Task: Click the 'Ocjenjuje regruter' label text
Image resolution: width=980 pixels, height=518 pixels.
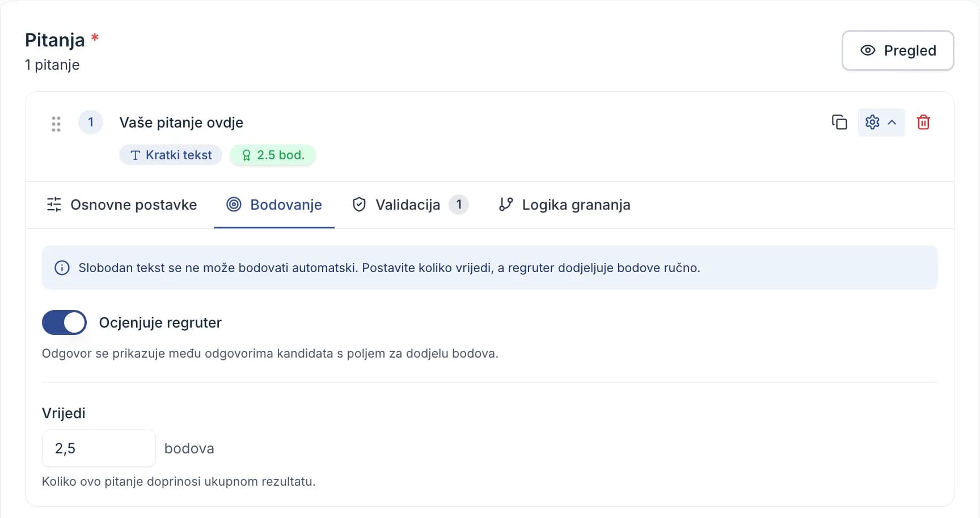Action: [x=160, y=322]
